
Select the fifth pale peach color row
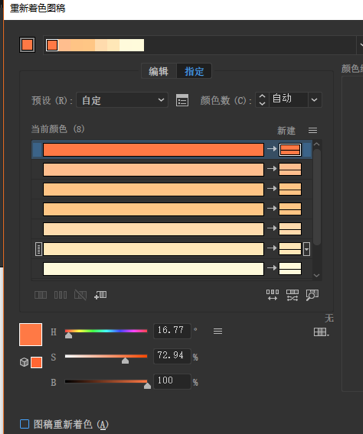(x=153, y=229)
